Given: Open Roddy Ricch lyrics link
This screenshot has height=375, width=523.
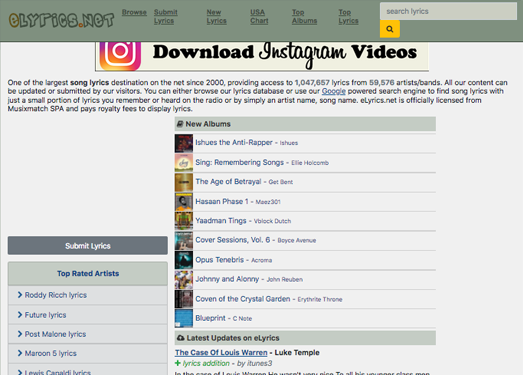Looking at the screenshot, I should pyautogui.click(x=56, y=295).
